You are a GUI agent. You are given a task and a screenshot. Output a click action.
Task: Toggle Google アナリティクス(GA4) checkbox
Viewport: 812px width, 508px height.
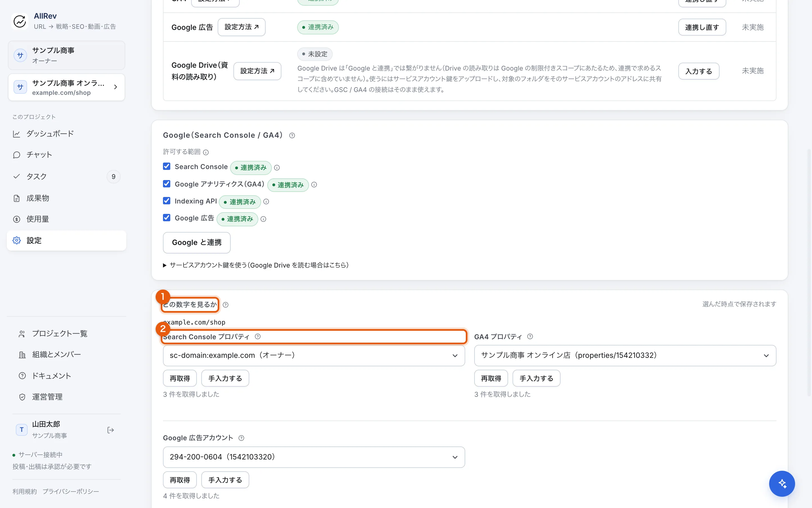tap(166, 184)
